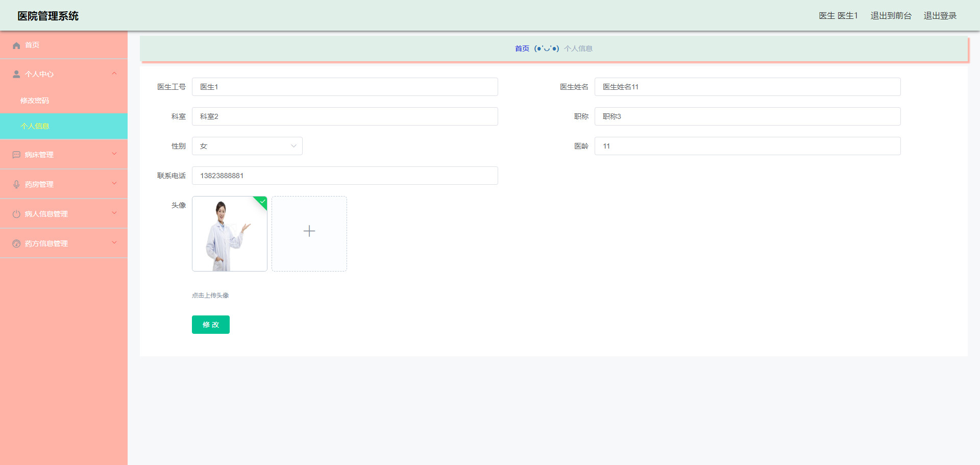Image resolution: width=980 pixels, height=465 pixels.
Task: Collapse the 个人中心 menu chevron
Action: tap(114, 74)
